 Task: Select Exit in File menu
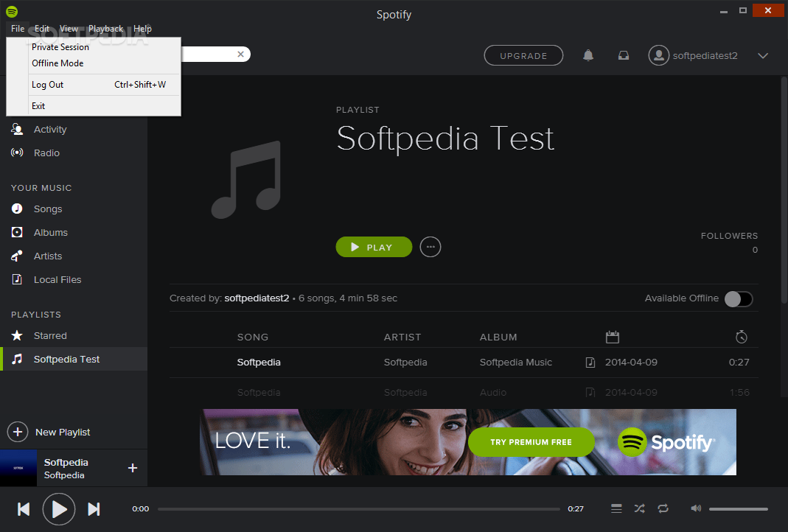(94, 106)
